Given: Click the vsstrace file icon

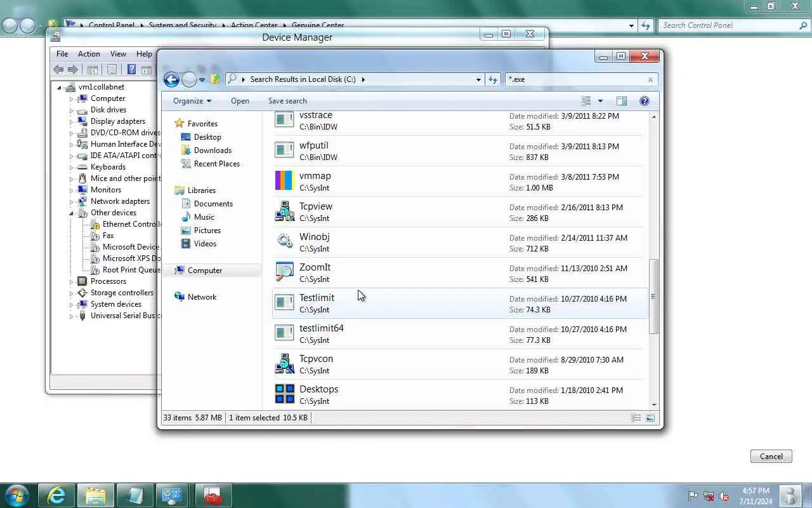Looking at the screenshot, I should click(284, 119).
